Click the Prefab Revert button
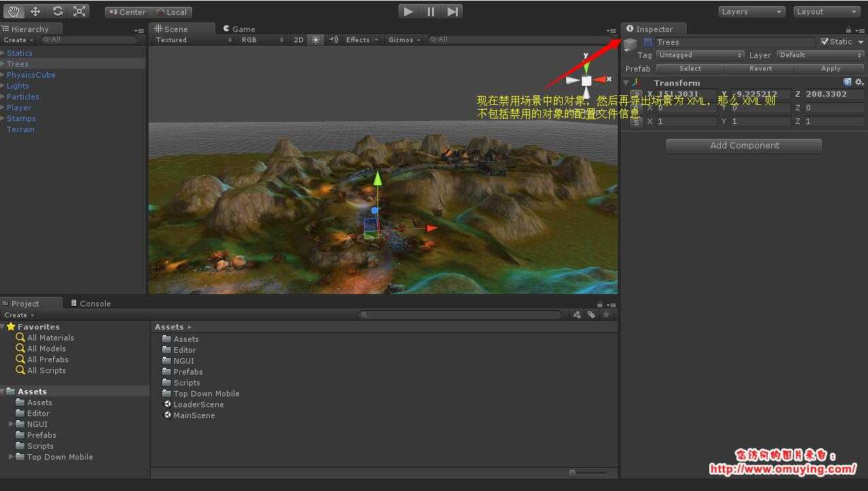This screenshot has width=868, height=491. click(x=760, y=68)
